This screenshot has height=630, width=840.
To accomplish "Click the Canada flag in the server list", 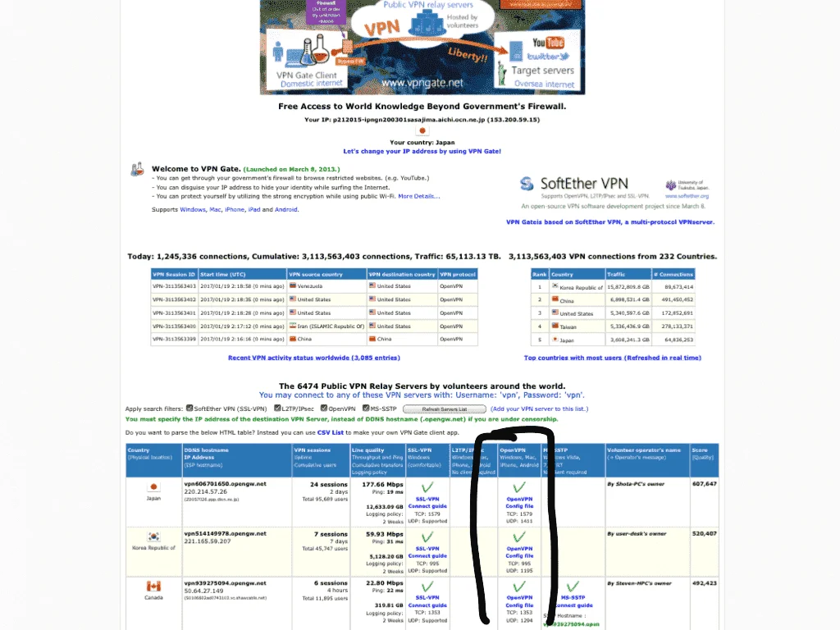I will [153, 586].
